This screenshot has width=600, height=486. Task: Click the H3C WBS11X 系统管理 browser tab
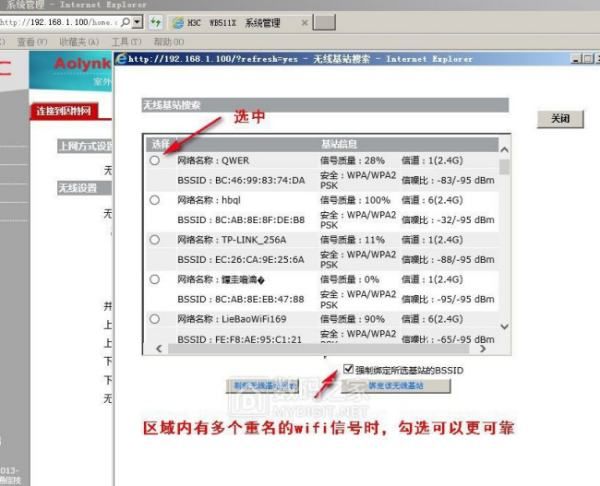pos(225,21)
